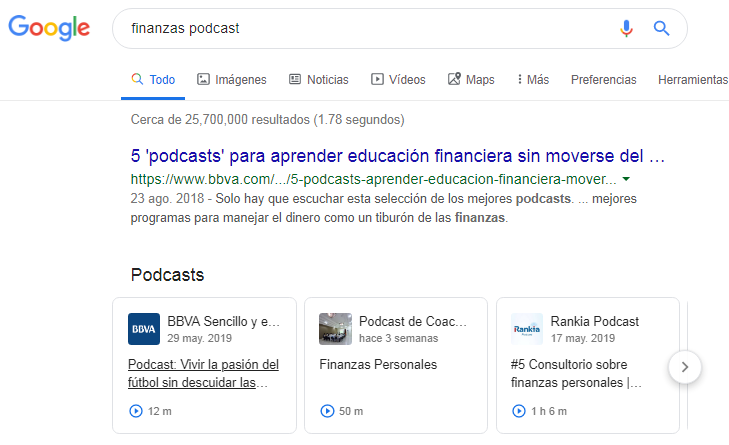Start voice search with microphone icon
This screenshot has height=445, width=729.
tap(626, 28)
